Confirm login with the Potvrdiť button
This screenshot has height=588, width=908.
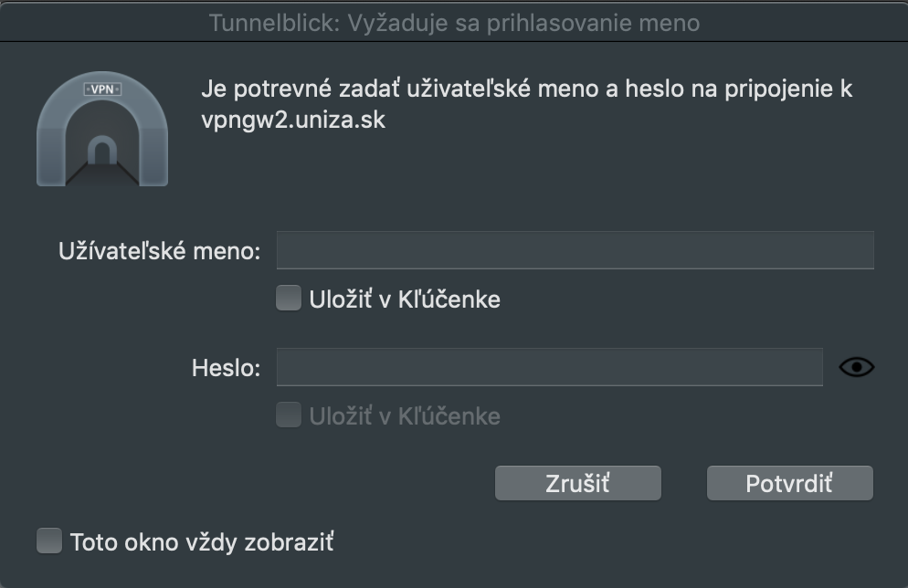789,483
